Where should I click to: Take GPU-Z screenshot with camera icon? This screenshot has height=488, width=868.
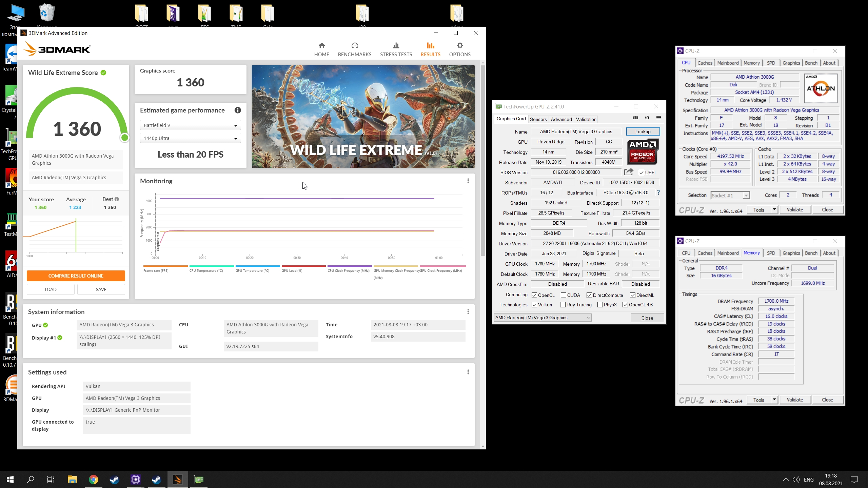[635, 118]
